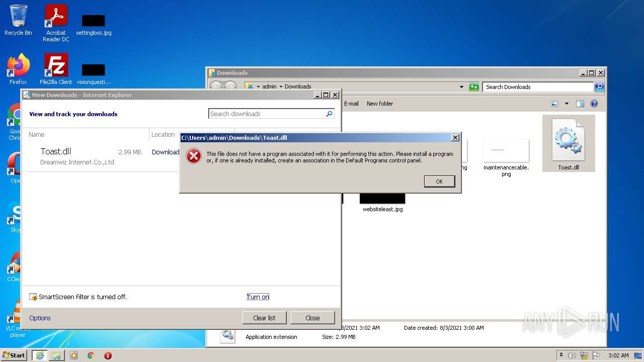Expand the Downloads breadcrumb arrow
This screenshot has width=644, height=362.
281,86
